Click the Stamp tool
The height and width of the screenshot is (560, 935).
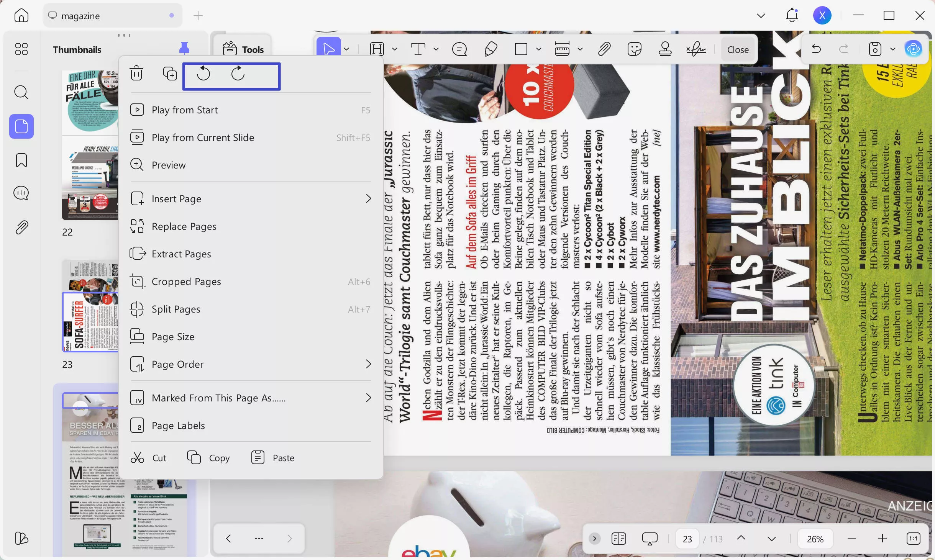click(666, 49)
